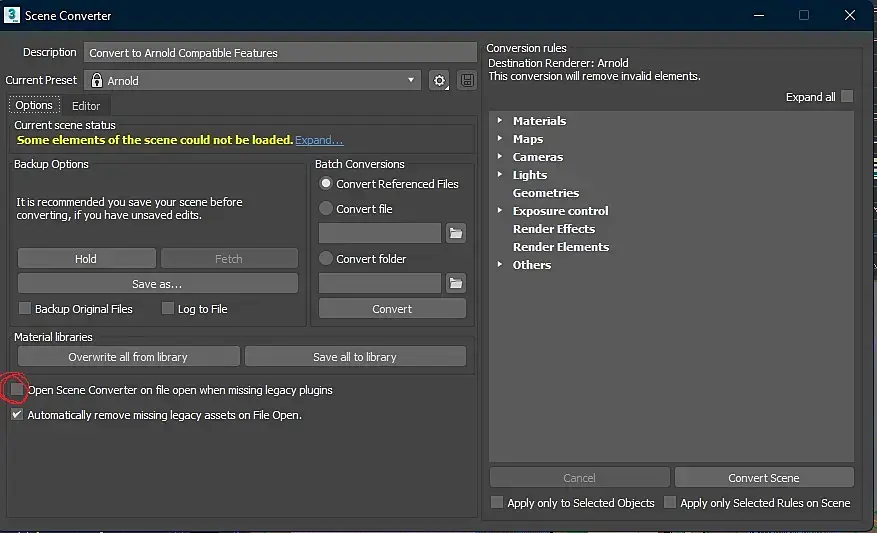
Task: Click the preset settings gear icon
Action: (440, 81)
